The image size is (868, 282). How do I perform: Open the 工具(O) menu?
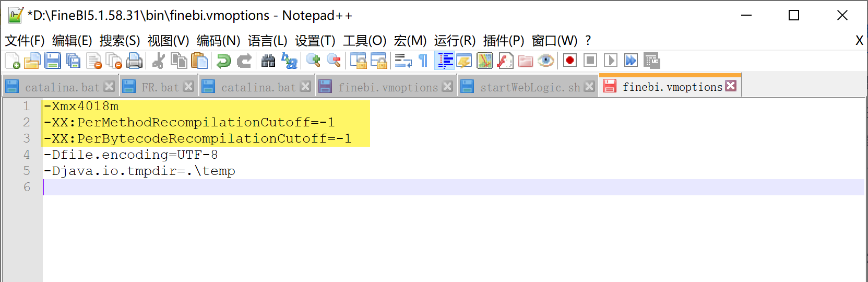point(364,41)
